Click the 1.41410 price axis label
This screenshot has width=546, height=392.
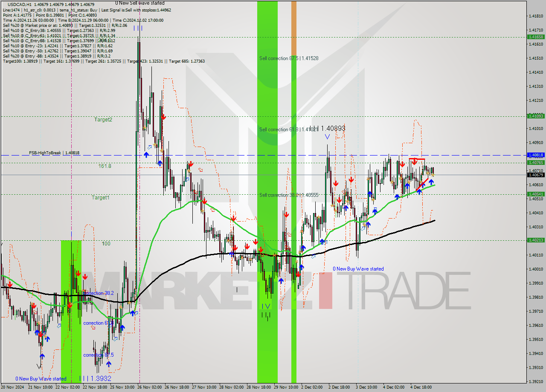536,72
